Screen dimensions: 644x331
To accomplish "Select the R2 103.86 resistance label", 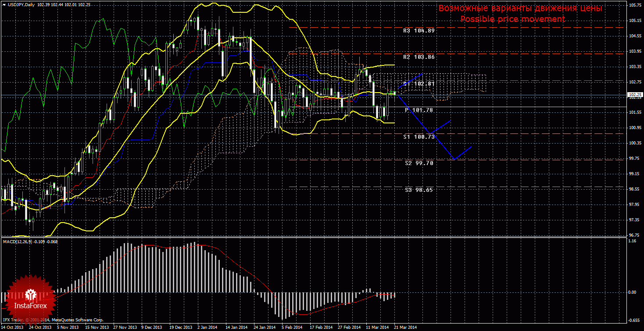I will pyautogui.click(x=419, y=57).
